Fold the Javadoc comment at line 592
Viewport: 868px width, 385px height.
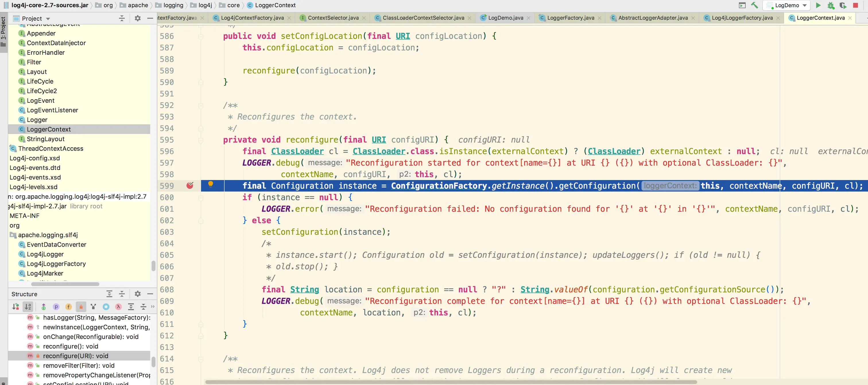[x=201, y=106]
